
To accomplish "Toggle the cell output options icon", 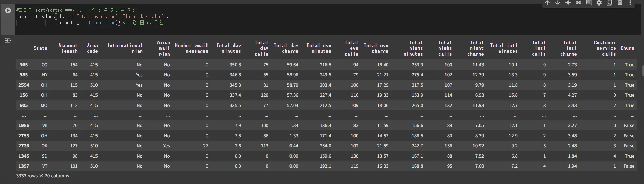I will (8, 41).
